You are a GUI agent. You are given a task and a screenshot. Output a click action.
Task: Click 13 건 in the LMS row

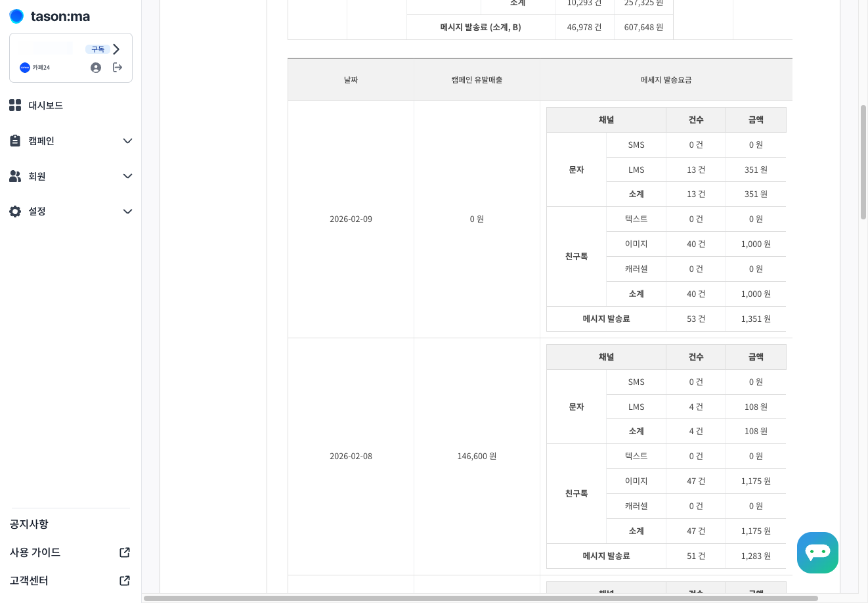696,169
